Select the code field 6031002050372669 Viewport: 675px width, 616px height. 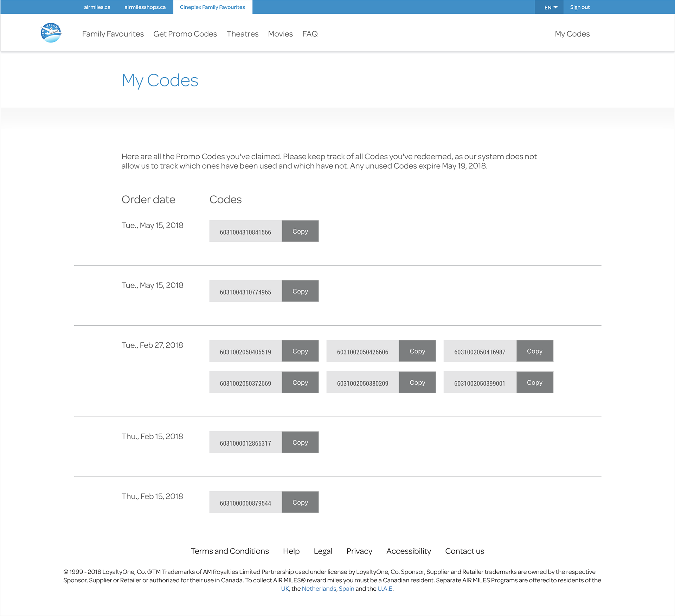245,382
